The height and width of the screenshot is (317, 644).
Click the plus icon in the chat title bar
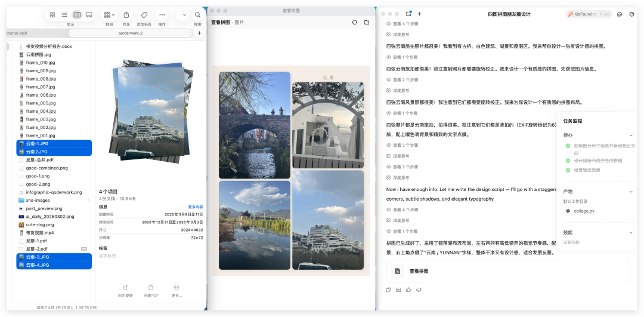coord(419,14)
